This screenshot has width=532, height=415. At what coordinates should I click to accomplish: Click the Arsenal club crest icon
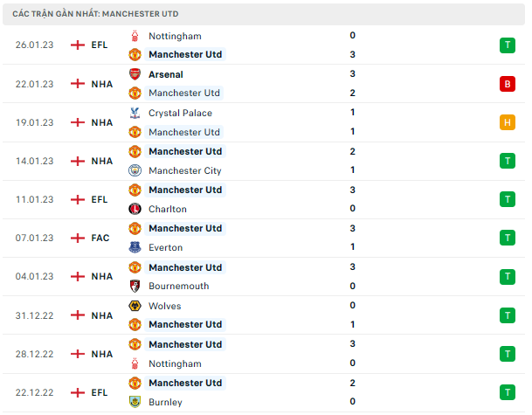point(135,74)
